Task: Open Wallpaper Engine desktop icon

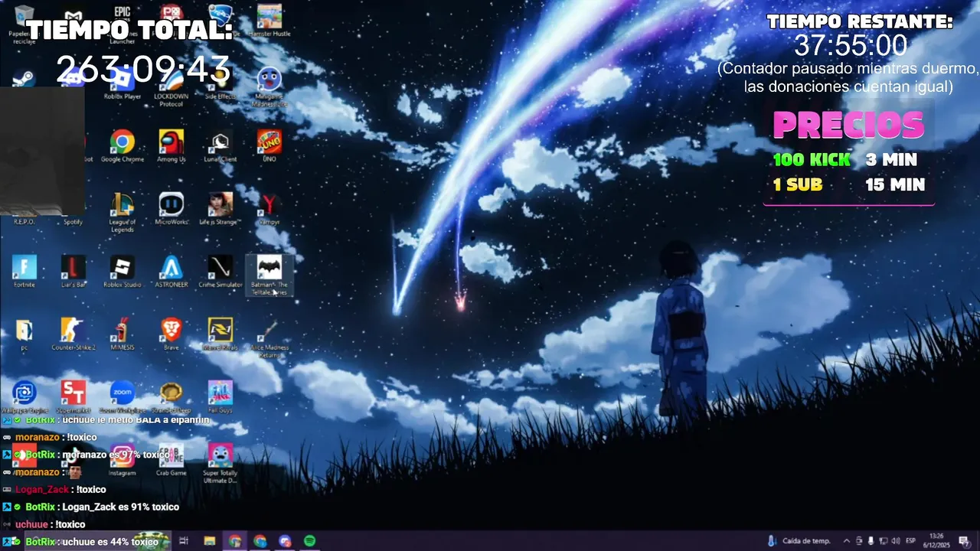Action: pos(24,396)
